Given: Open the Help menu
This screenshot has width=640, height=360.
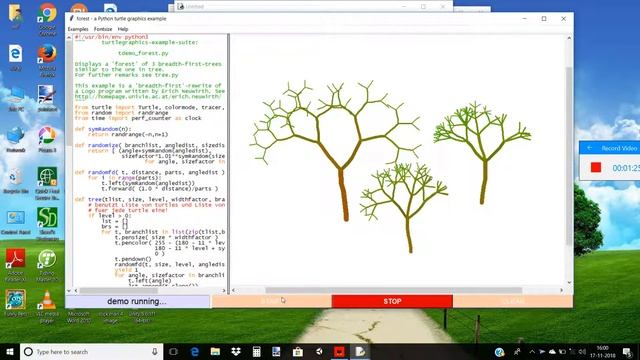Looking at the screenshot, I should [x=123, y=29].
